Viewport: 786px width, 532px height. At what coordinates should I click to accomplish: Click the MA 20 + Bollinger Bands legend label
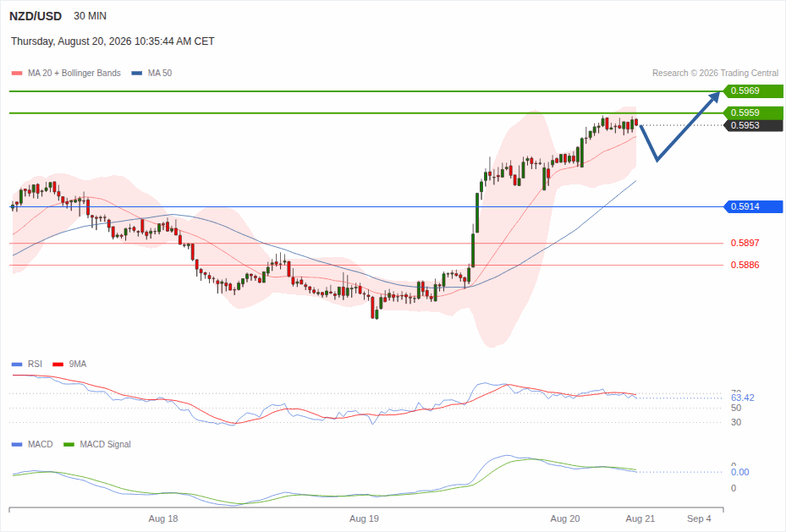(74, 73)
